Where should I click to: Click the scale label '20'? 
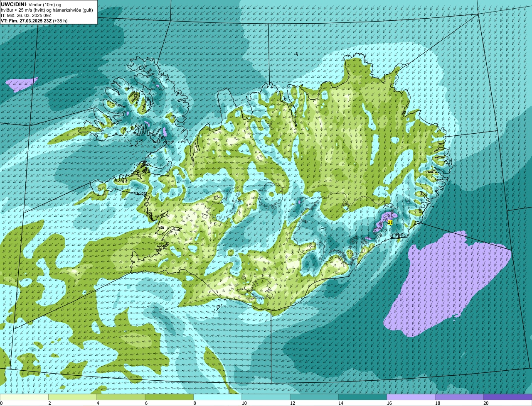(x=486, y=403)
